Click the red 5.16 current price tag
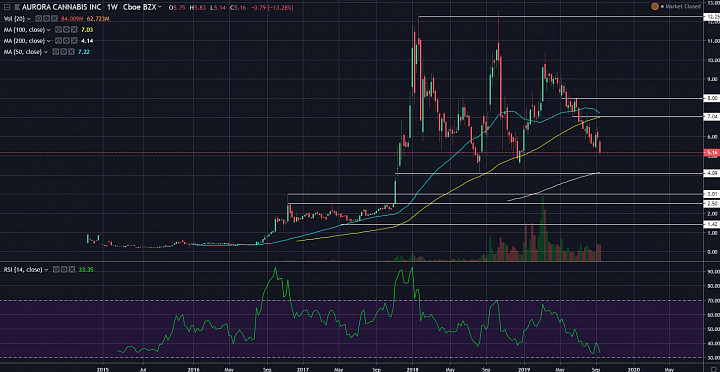The width and height of the screenshot is (720, 372). (712, 152)
